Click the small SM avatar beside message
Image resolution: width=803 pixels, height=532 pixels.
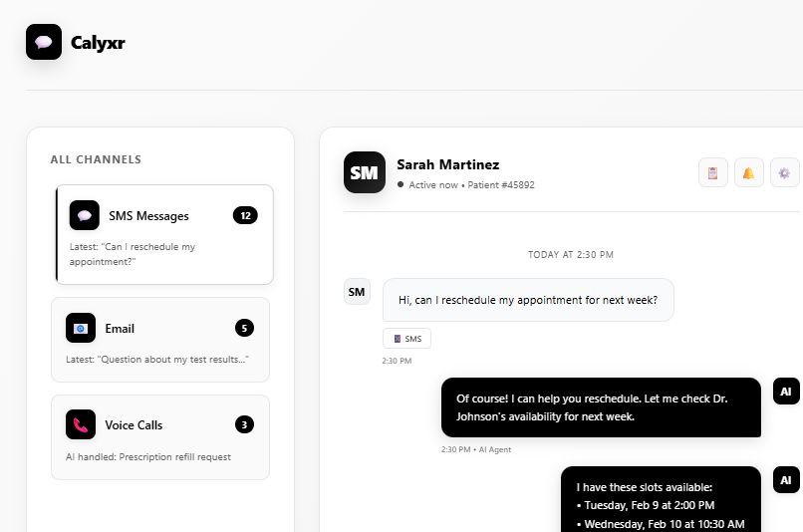click(357, 292)
